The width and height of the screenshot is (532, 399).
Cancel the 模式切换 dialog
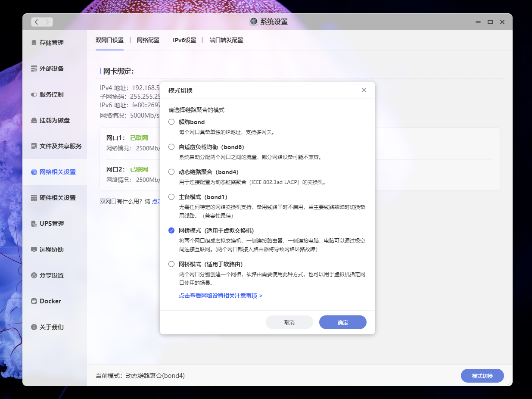[x=289, y=322]
